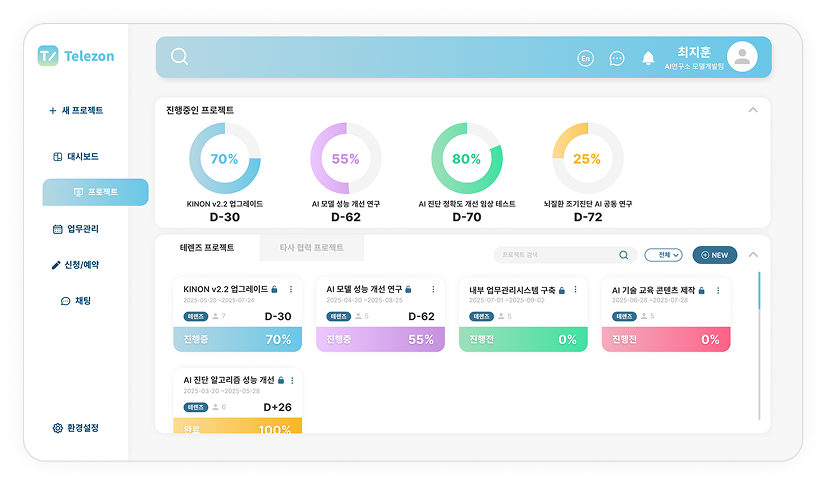Open 신청/예약 menu item
Image resolution: width=826 pixels, height=485 pixels.
tap(82, 265)
